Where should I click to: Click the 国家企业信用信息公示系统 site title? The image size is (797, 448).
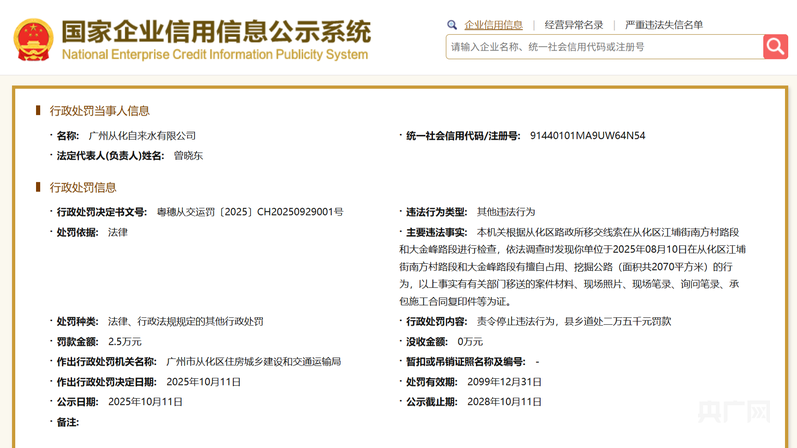pyautogui.click(x=215, y=30)
